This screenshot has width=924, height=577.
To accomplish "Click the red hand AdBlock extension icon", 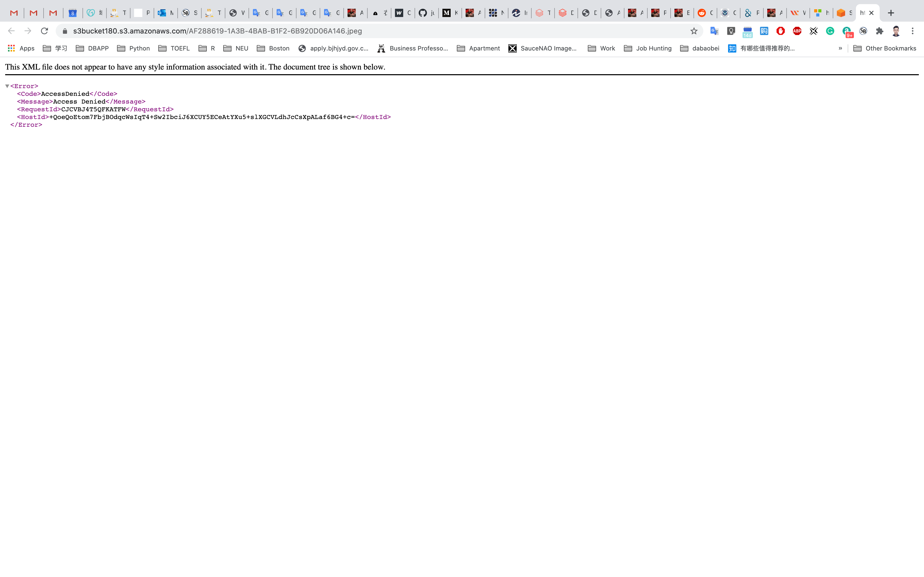I will click(780, 31).
